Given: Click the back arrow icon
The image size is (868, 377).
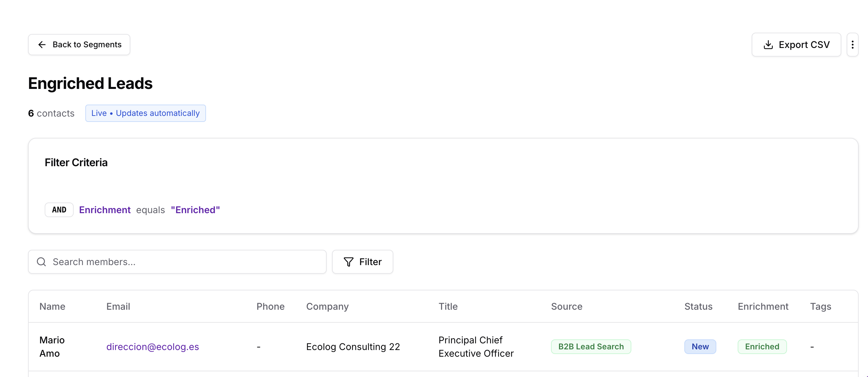Looking at the screenshot, I should coord(42,44).
